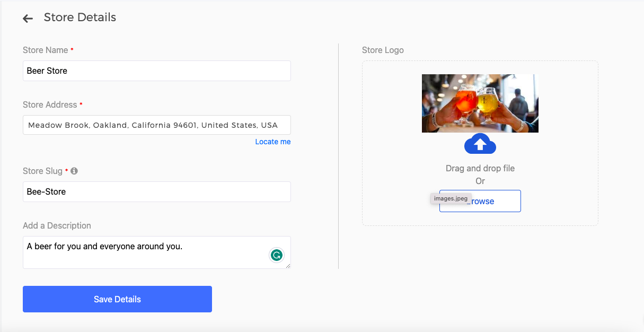Click the Store Name input field
The image size is (644, 332).
[157, 71]
